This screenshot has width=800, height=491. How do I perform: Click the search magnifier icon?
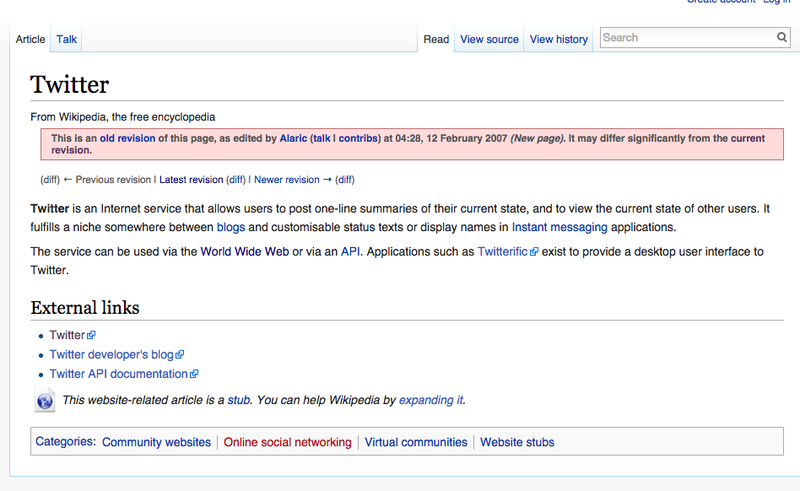click(782, 37)
